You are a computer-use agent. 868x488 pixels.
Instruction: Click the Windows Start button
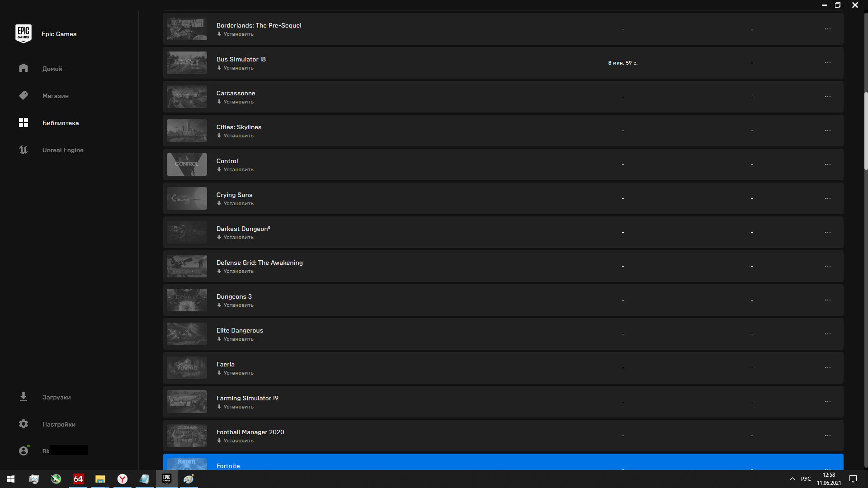click(11, 479)
